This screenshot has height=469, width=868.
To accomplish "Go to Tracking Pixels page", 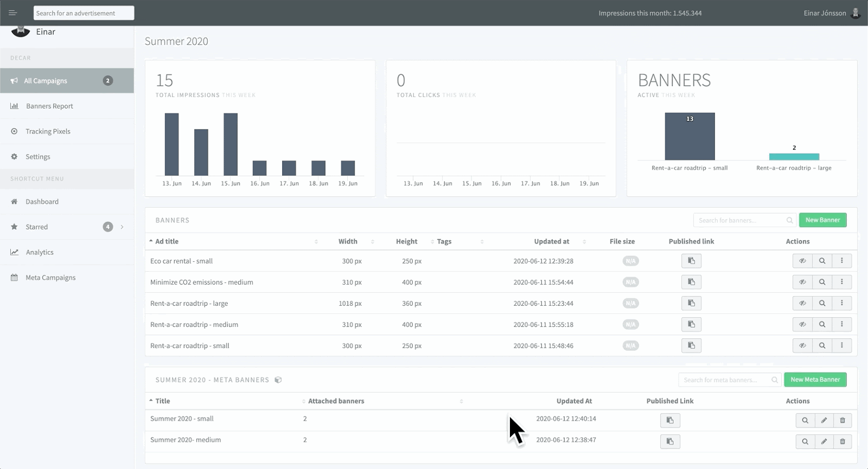I will 48,131.
